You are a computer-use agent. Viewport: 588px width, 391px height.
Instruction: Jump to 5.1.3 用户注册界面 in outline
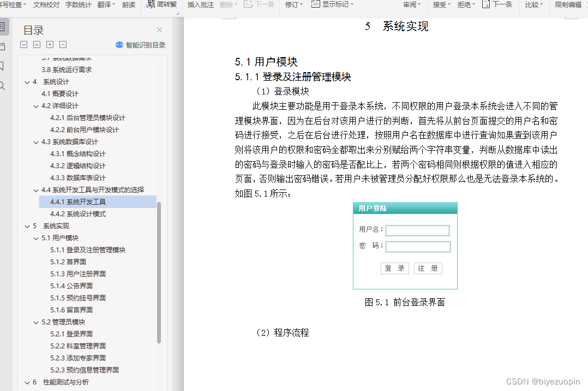click(x=77, y=274)
